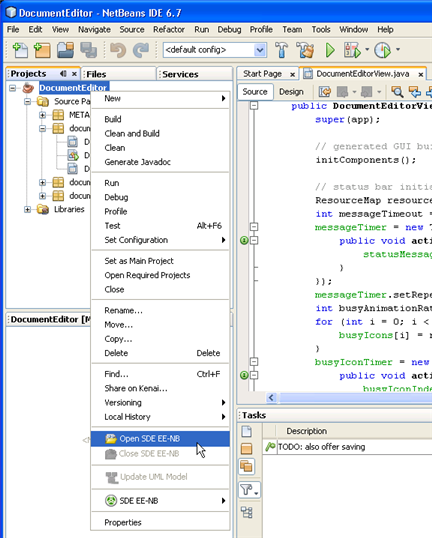Click the blue back arrow editor icon

click(x=415, y=92)
